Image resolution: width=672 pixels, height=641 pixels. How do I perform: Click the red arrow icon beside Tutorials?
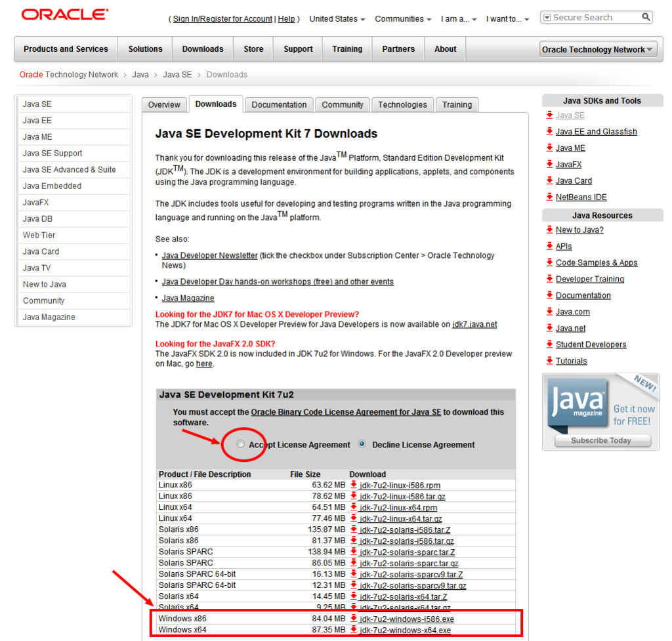550,360
